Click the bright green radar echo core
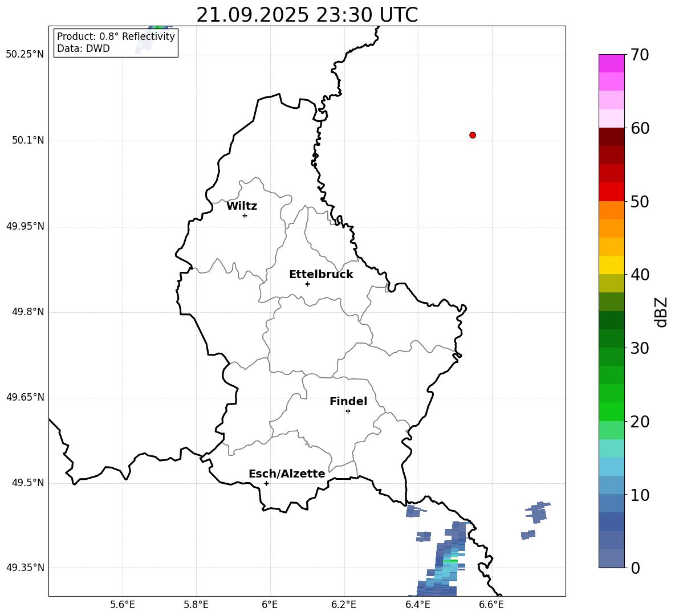Screen dimensions: 675x616 (x=451, y=561)
